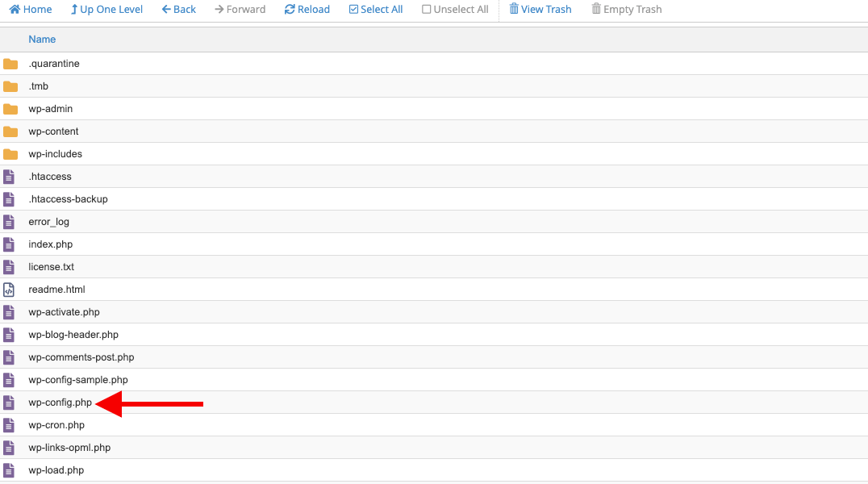Select the license.txt file

coord(50,266)
